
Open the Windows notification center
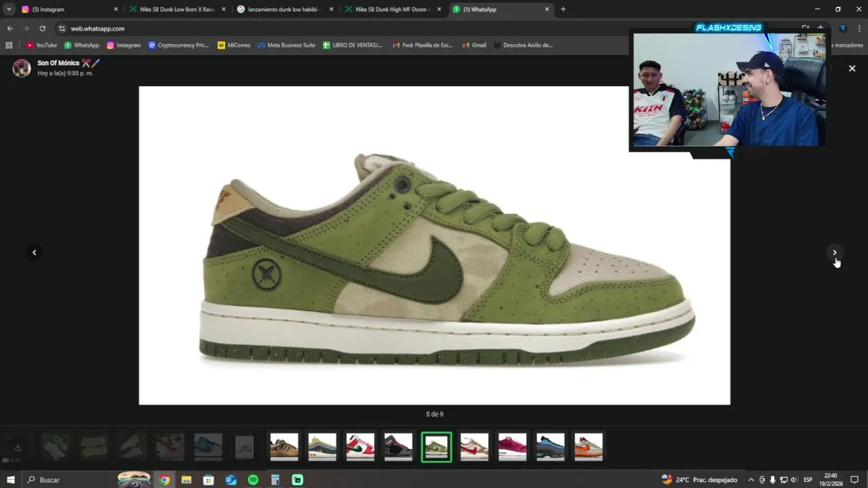[854, 480]
